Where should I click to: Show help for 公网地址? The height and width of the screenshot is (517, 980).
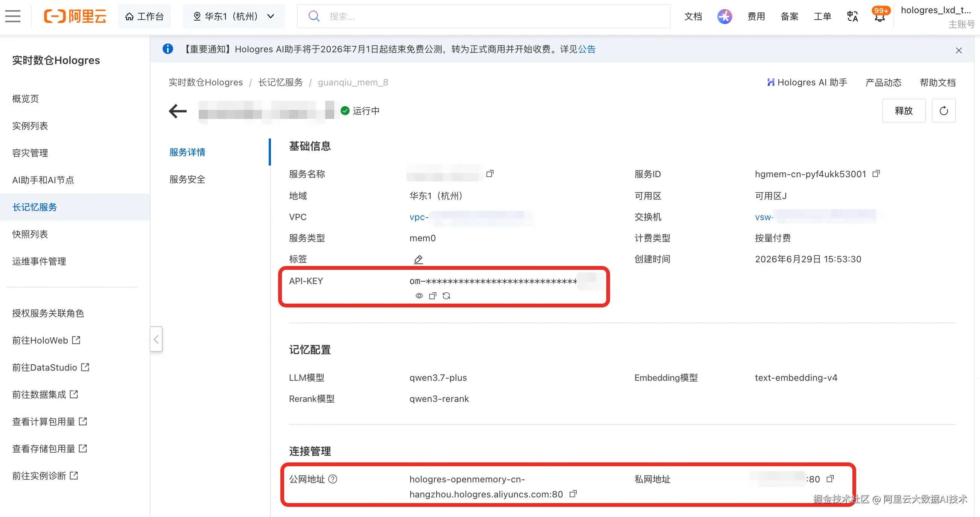tap(333, 479)
